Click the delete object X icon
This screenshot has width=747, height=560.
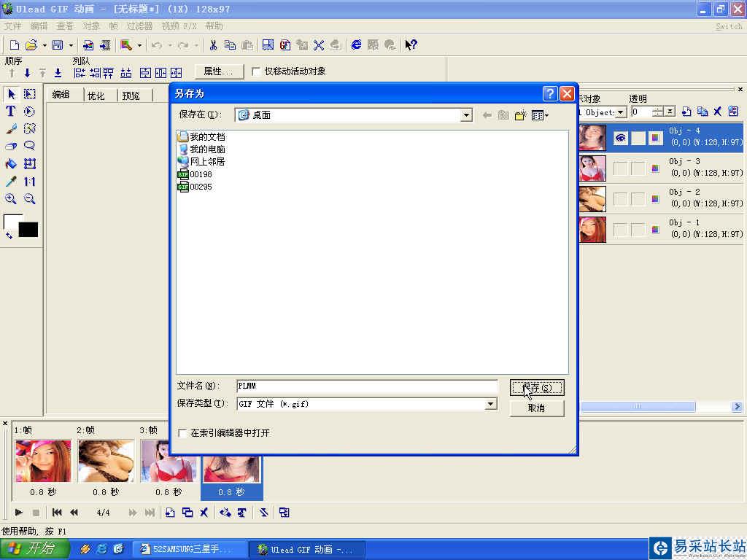coord(718,112)
